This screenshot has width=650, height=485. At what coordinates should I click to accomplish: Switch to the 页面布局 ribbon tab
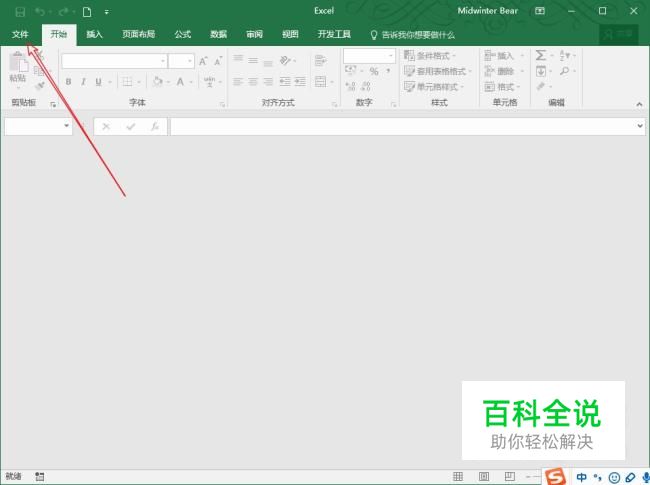138,34
